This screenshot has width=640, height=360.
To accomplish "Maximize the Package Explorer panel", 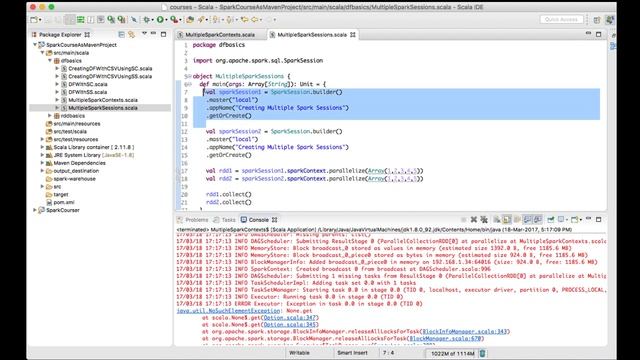I will pos(164,34).
